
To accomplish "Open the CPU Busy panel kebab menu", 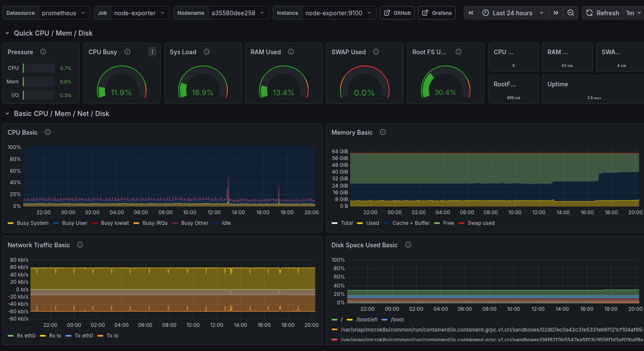I will coord(152,52).
